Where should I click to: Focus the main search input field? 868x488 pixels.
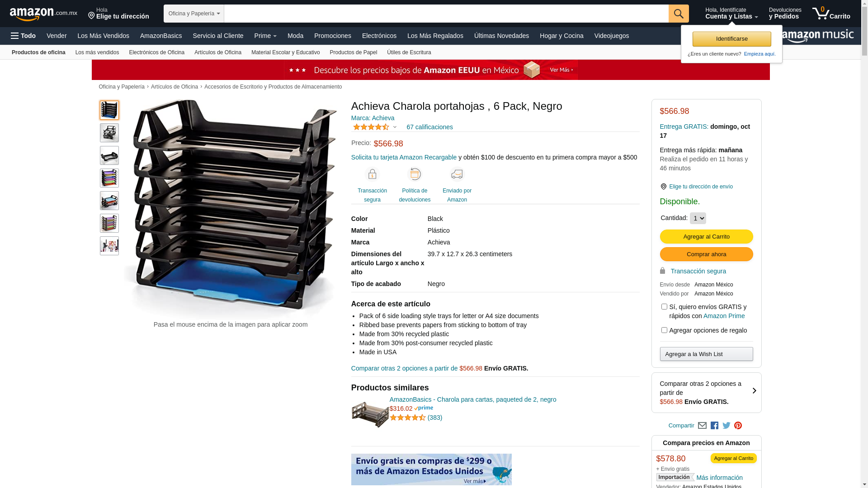point(446,14)
